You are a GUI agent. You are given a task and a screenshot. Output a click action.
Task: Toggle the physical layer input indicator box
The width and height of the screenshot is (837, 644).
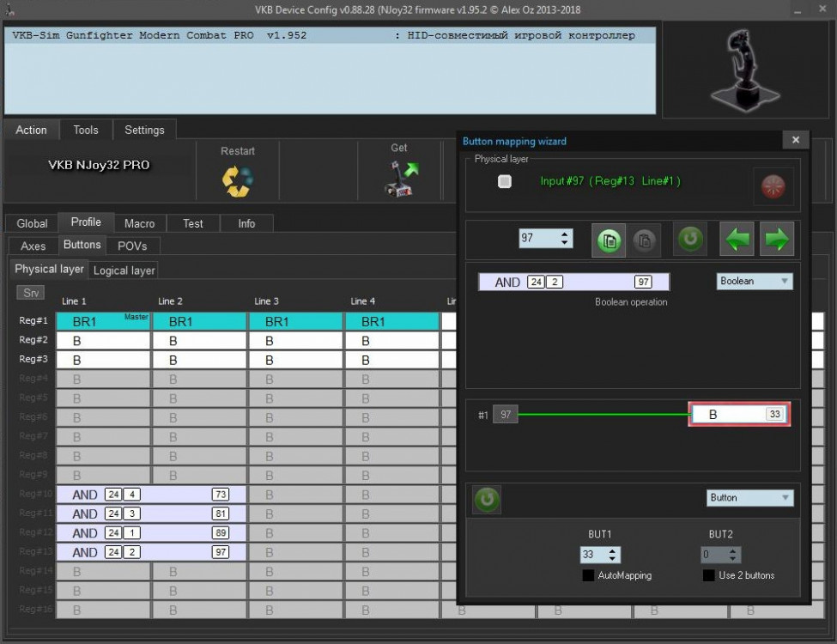(505, 181)
